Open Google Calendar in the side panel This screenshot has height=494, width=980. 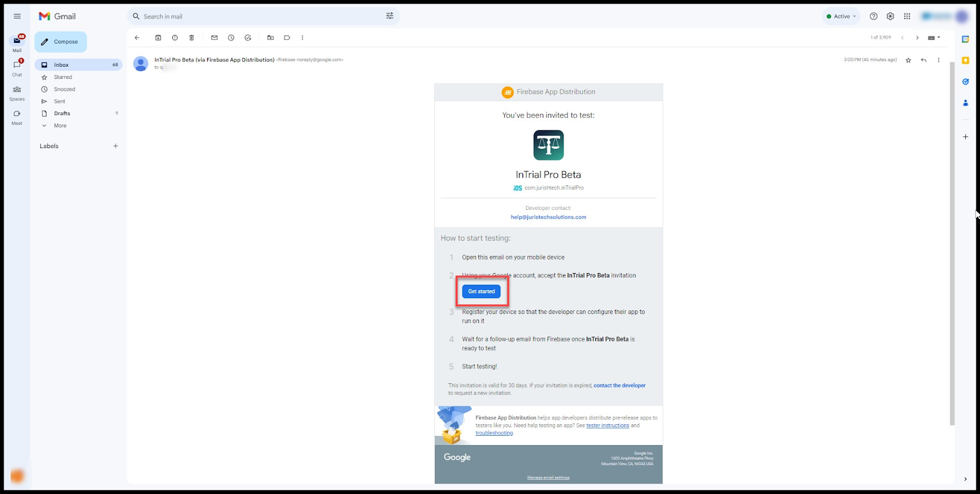965,39
